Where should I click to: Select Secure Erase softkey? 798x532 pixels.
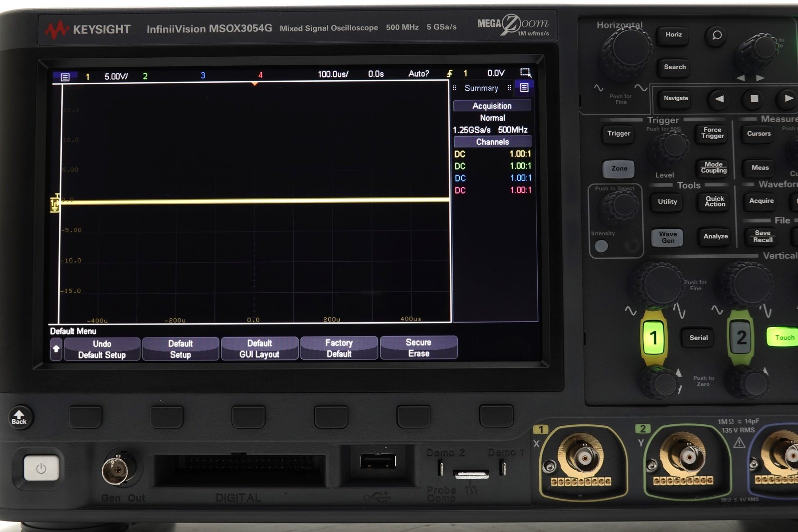coord(418,348)
